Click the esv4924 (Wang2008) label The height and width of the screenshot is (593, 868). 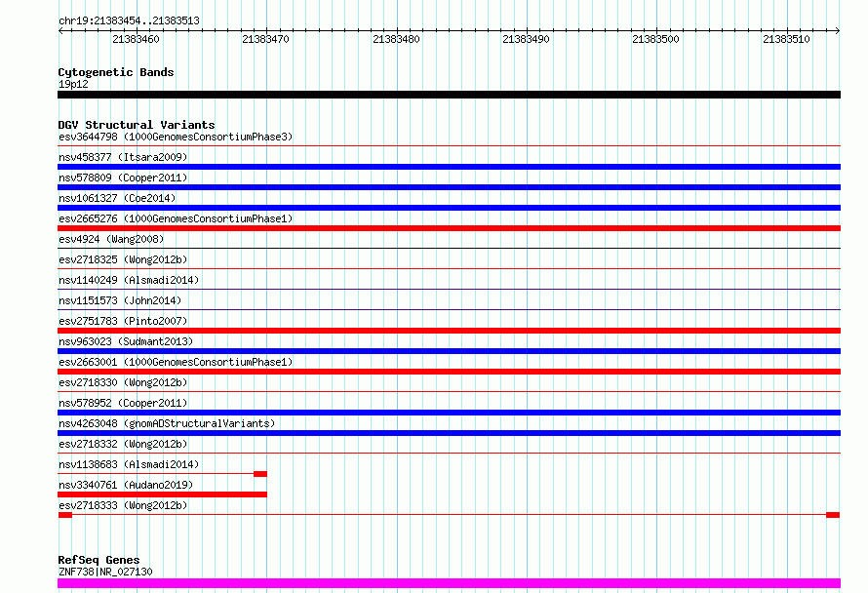tap(111, 239)
